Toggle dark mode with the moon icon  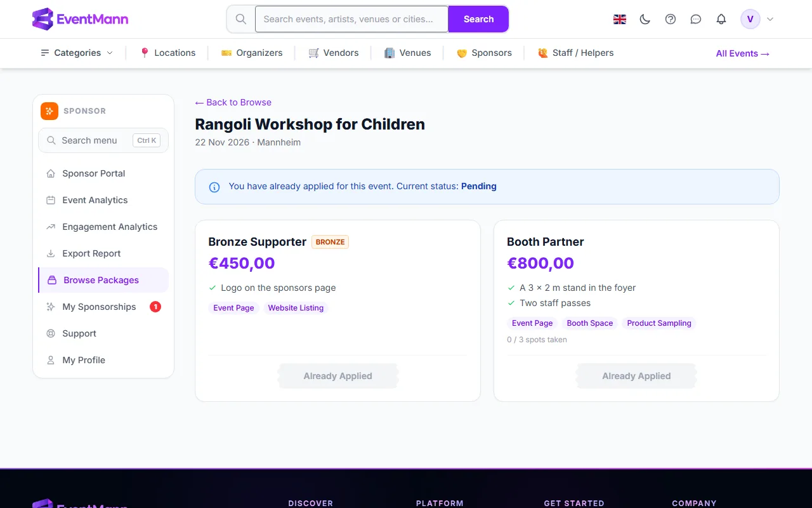coord(645,19)
